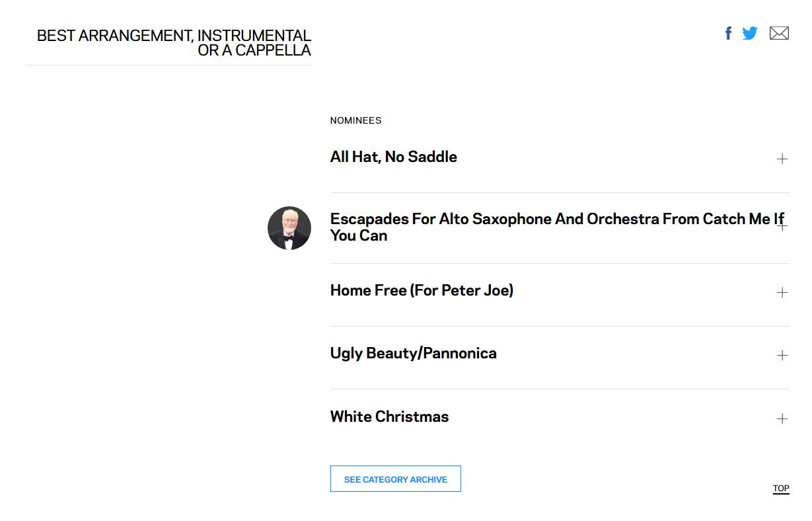
Task: Expand the White Christmas plus icon
Action: coord(782,419)
